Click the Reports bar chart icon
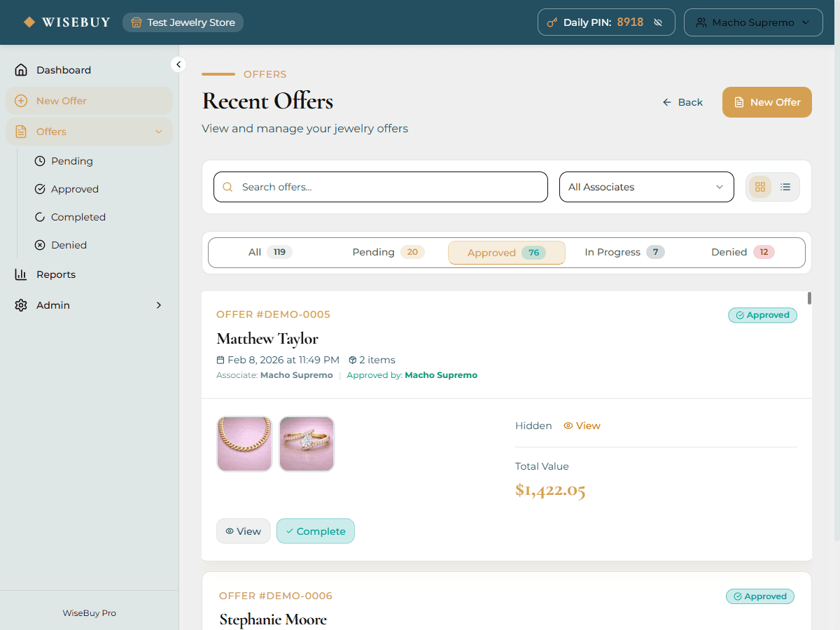This screenshot has width=840, height=630. (21, 274)
